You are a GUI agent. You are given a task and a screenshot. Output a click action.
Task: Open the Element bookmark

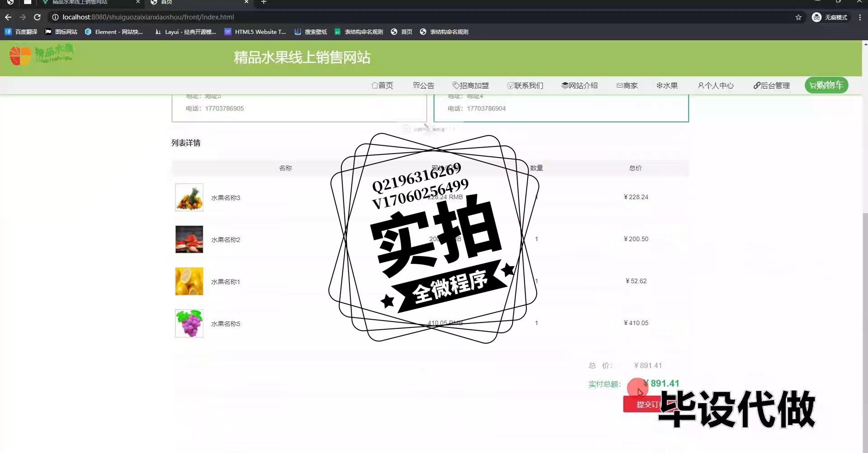click(x=114, y=32)
